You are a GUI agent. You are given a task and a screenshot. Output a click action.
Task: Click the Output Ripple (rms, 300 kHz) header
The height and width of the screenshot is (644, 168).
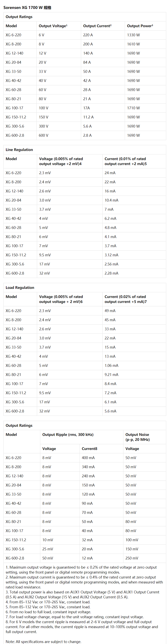tap(68, 434)
